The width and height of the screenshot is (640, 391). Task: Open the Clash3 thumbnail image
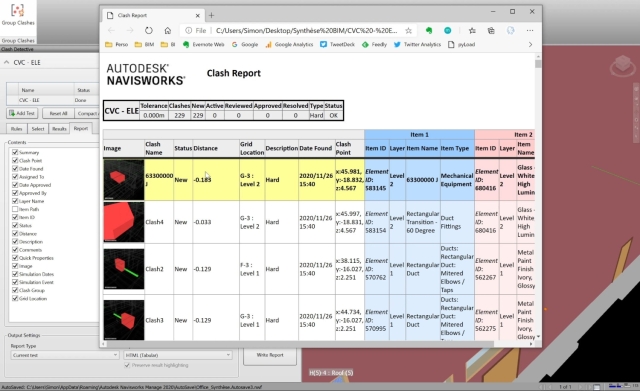pyautogui.click(x=124, y=320)
